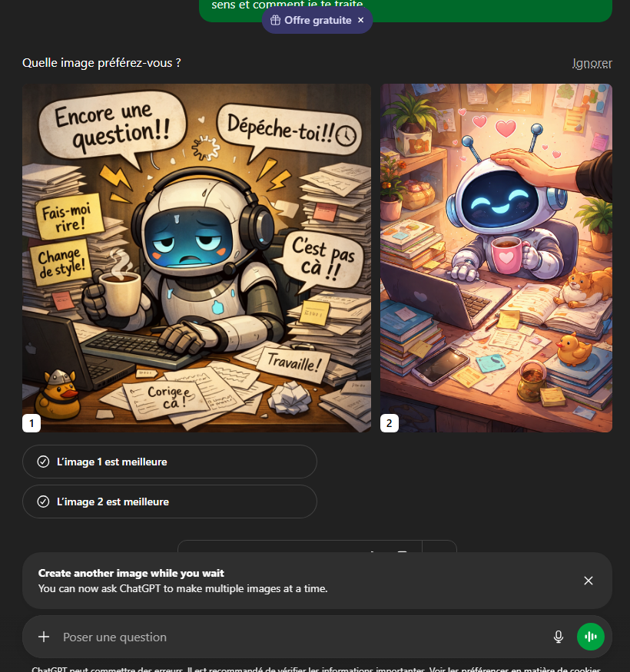Click the gift icon in Offre gratuite
Screen dimensions: 630x672
point(275,20)
